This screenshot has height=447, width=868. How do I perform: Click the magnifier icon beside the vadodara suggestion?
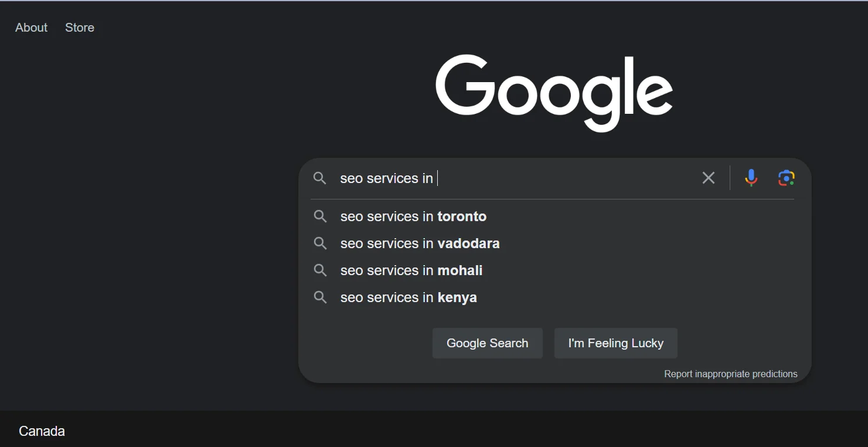click(321, 243)
